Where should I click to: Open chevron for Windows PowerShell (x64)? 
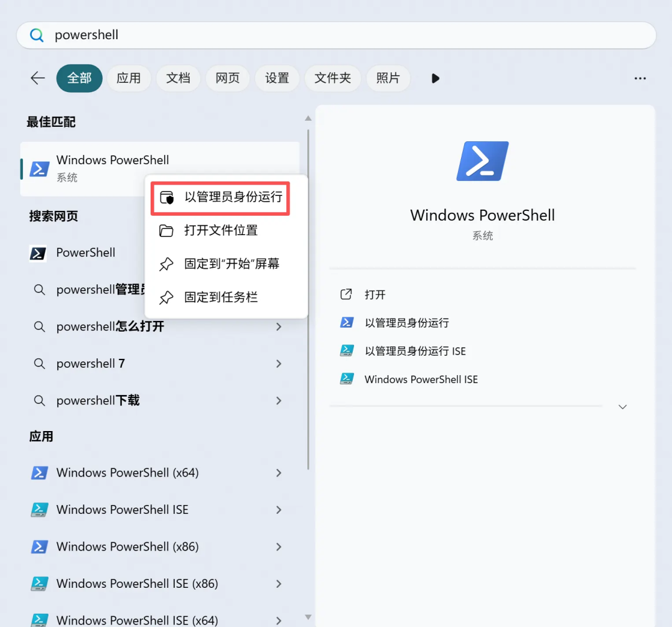279,473
